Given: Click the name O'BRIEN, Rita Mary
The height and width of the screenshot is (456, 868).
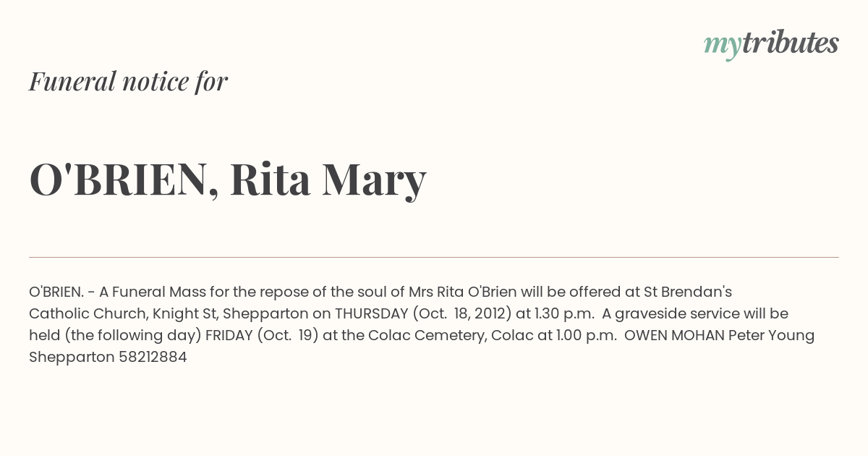Looking at the screenshot, I should pyautogui.click(x=228, y=180).
